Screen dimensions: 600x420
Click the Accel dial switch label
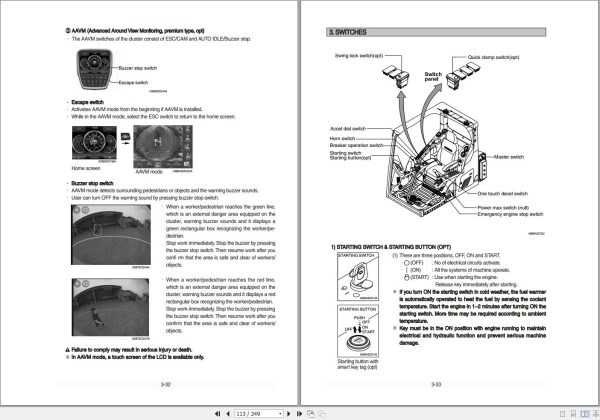(348, 129)
